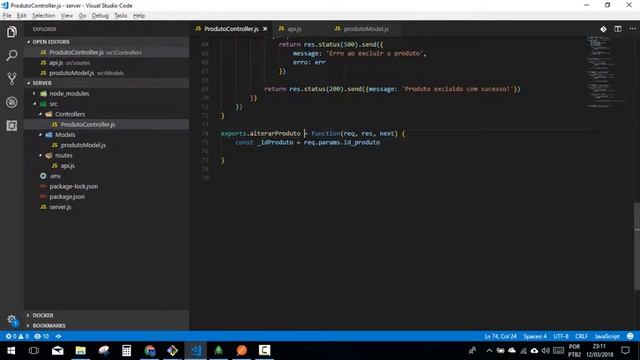
Task: Open the Go menu
Action: tap(82, 16)
